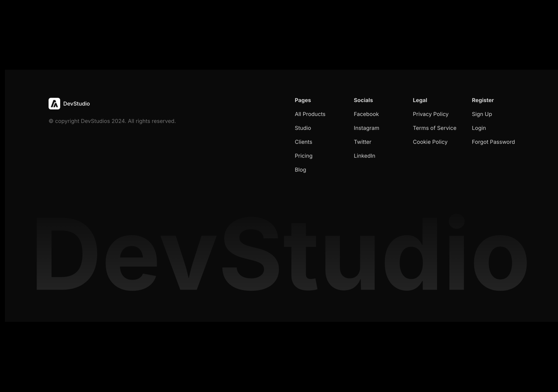Click the DevStudio wordmark next to logo
Image resolution: width=558 pixels, height=392 pixels.
(x=77, y=103)
